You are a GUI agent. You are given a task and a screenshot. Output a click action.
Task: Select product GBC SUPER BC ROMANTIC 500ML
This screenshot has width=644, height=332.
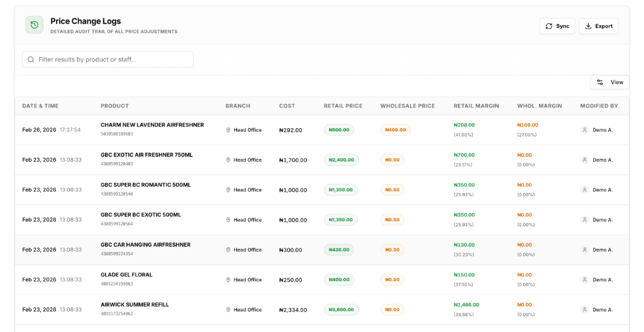coord(146,185)
